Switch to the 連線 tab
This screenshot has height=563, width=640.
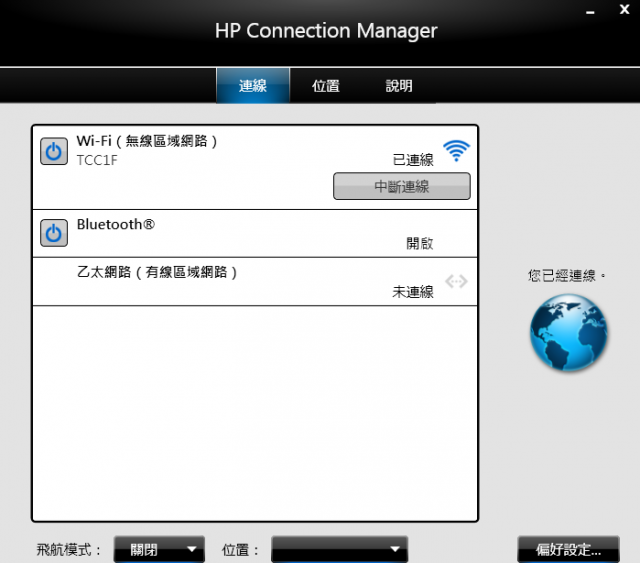click(253, 86)
